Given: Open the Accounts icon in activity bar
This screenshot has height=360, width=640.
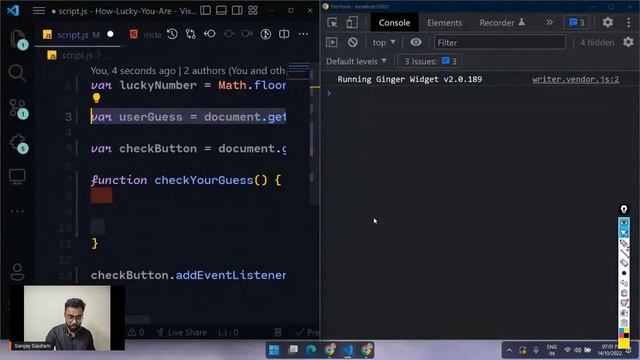Looking at the screenshot, I should coord(17,272).
